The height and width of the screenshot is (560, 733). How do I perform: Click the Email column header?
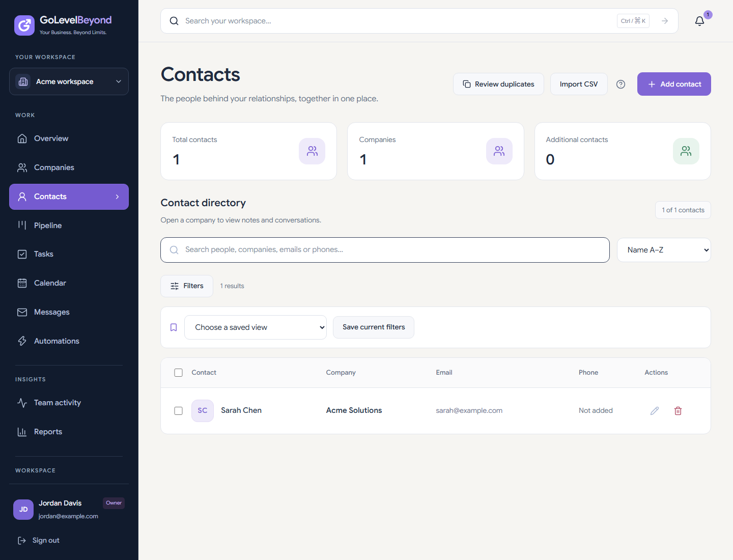[444, 373]
